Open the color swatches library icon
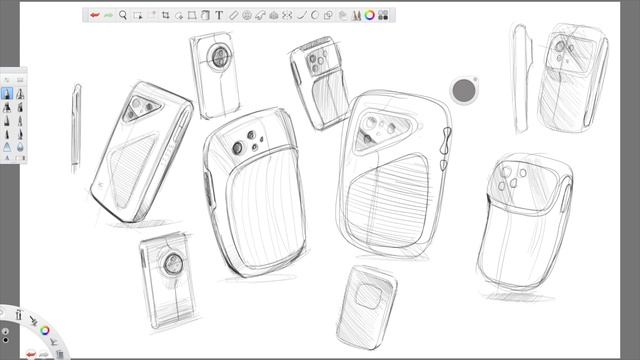This screenshot has width=640, height=360. [x=383, y=16]
